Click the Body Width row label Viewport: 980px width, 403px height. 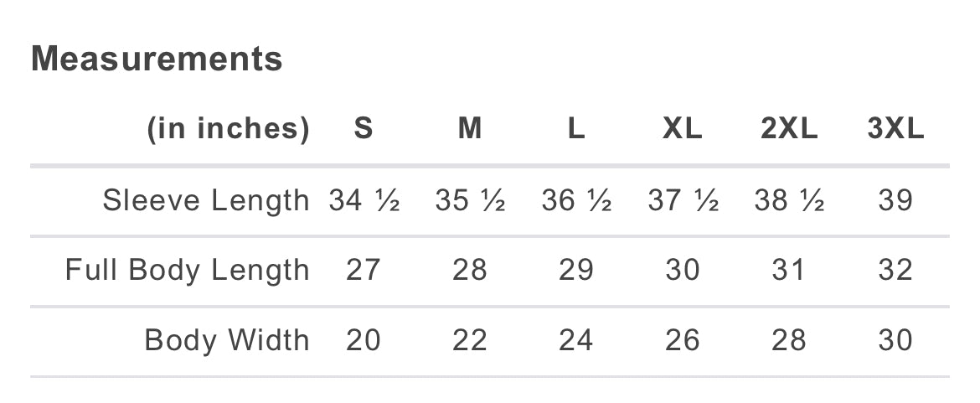coord(227,340)
